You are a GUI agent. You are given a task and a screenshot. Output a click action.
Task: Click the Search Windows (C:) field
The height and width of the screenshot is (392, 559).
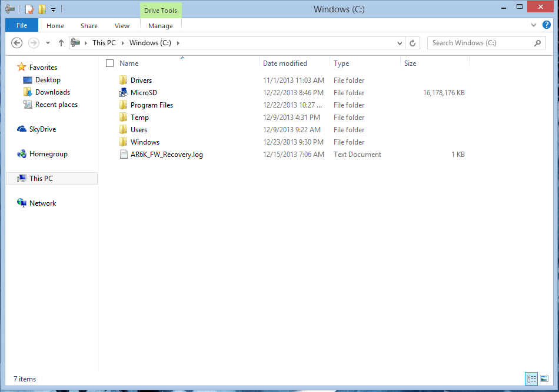(x=480, y=43)
